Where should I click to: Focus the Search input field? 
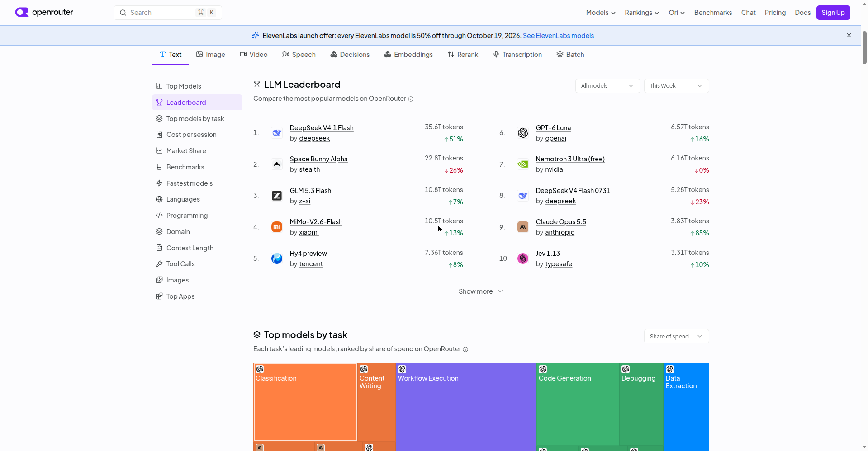click(167, 13)
